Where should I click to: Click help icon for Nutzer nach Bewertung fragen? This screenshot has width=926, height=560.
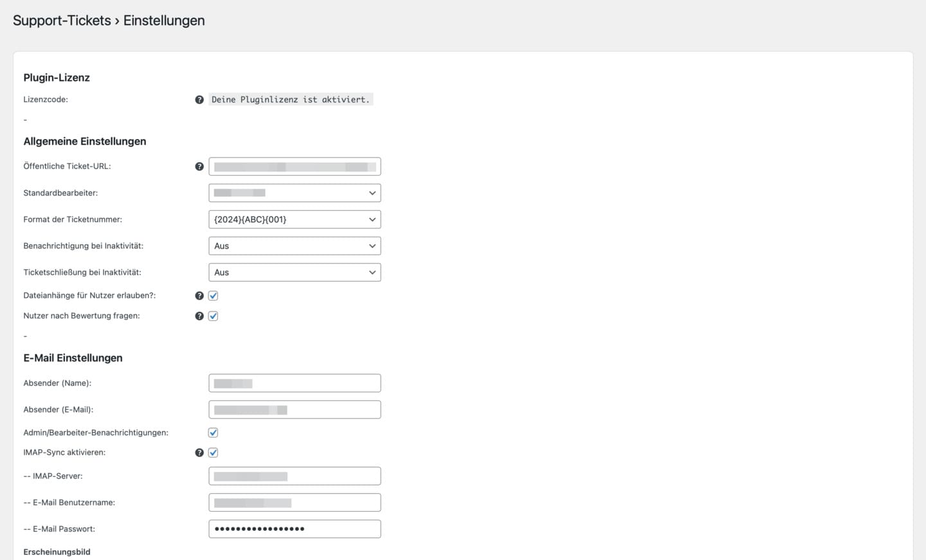199,316
